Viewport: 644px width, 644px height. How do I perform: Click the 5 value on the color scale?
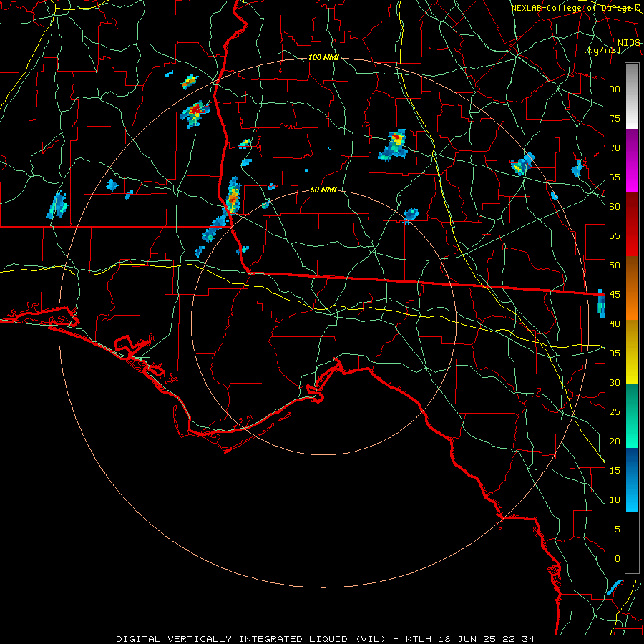click(618, 529)
